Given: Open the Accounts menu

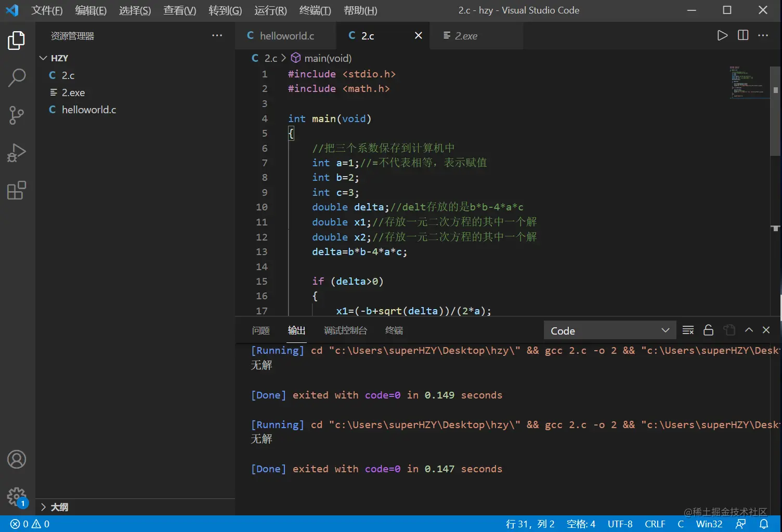Looking at the screenshot, I should [x=17, y=459].
